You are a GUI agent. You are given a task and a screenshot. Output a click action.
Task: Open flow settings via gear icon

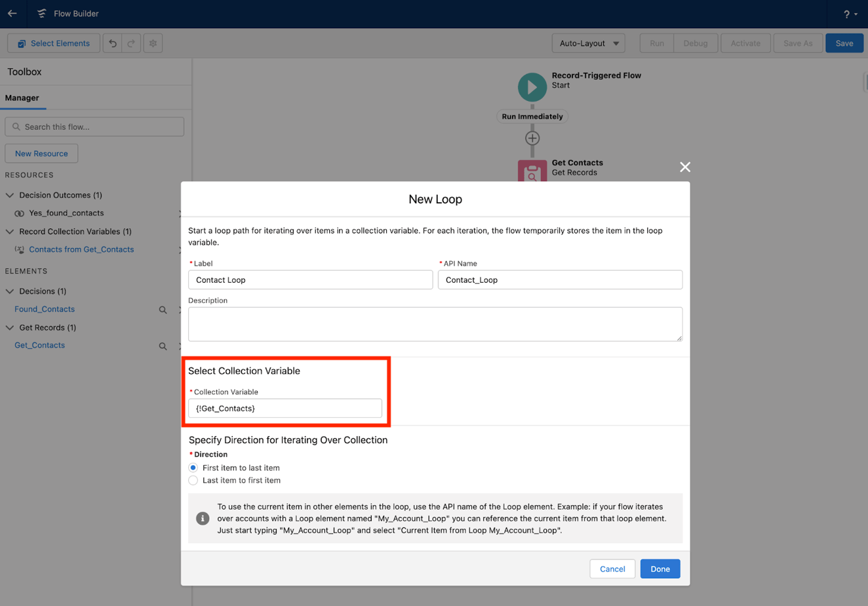point(153,43)
